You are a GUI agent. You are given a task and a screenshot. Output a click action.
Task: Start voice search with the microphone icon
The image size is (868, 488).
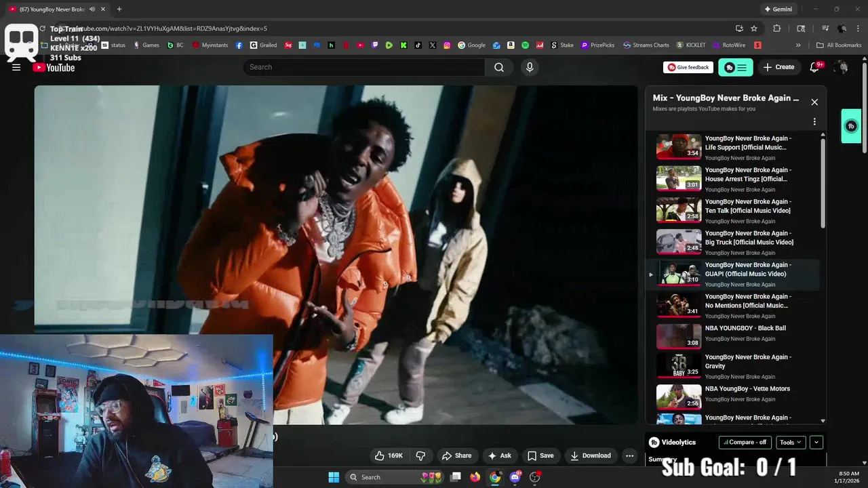click(530, 67)
